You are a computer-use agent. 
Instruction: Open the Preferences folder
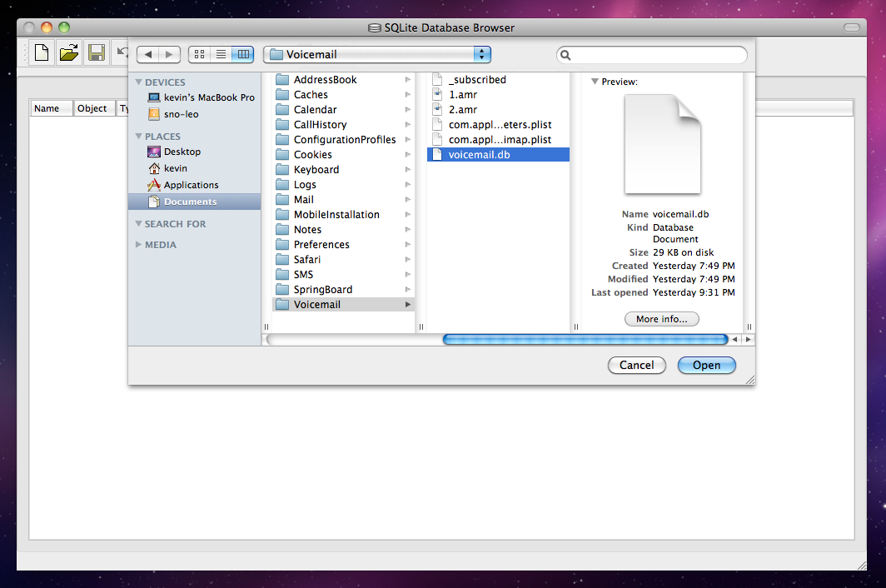click(344, 244)
